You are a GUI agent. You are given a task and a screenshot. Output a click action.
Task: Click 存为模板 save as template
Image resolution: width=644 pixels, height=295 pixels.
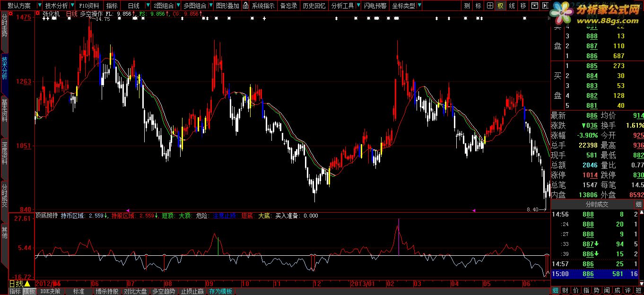[x=220, y=291]
